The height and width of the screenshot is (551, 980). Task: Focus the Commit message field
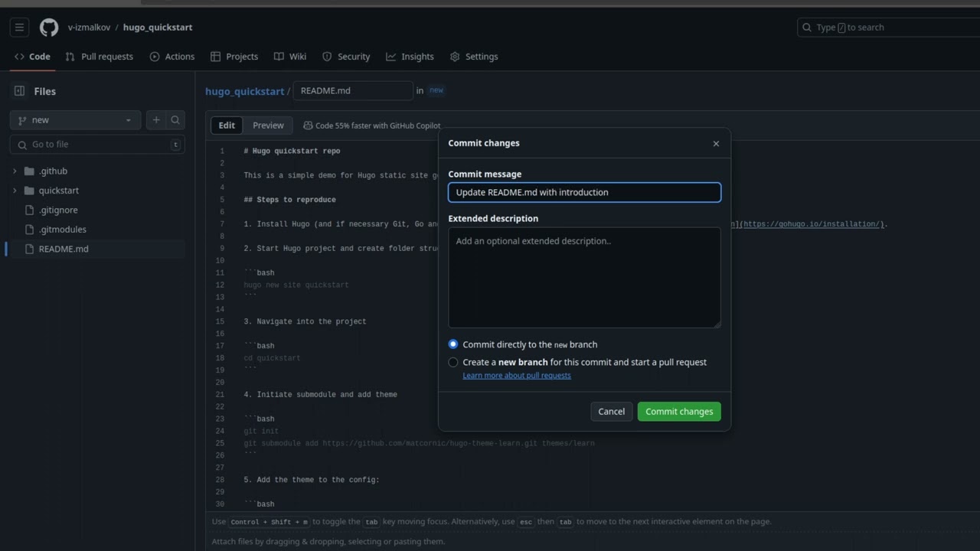click(x=584, y=192)
